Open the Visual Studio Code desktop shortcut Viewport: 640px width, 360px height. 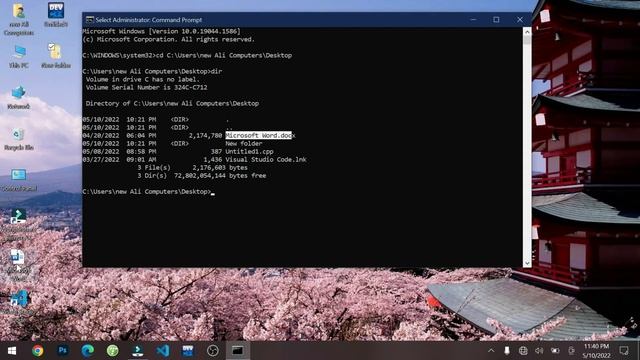[18, 301]
